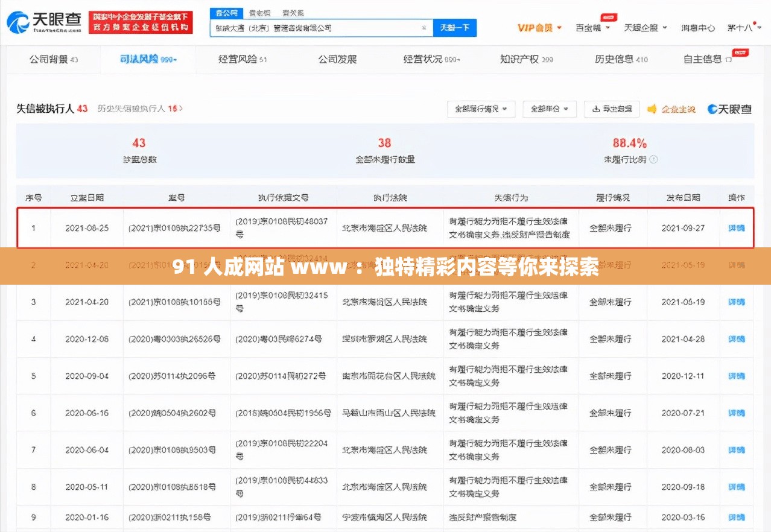
Task: Click the camera icon inside the search box
Action: (424, 27)
